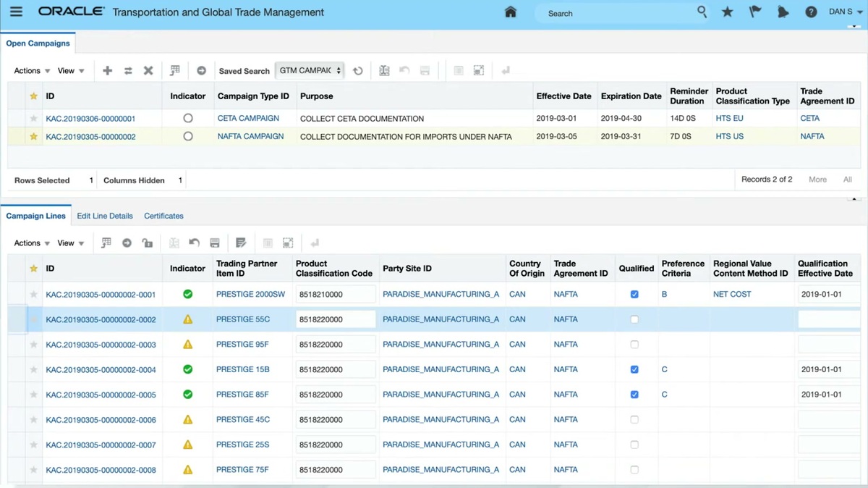The width and height of the screenshot is (868, 488).
Task: Delete selected campaign with X icon
Action: 148,70
